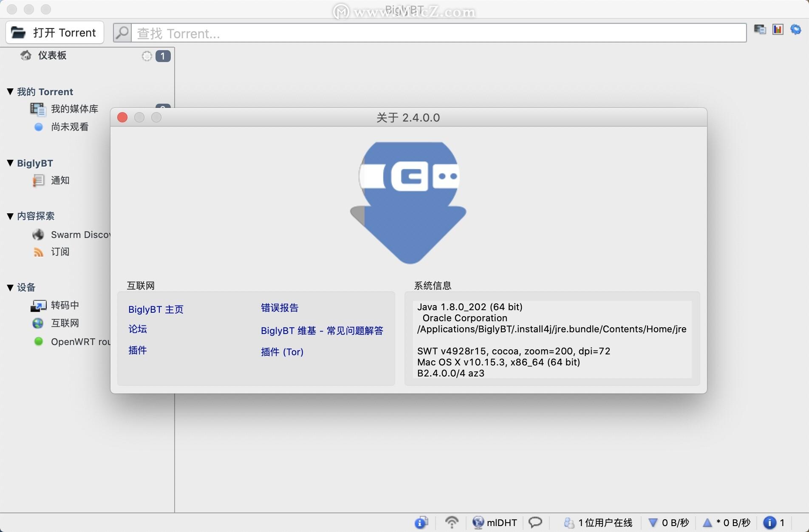This screenshot has height=532, width=809.
Task: Click the upload speed * 0 B/秒 indicator
Action: (x=727, y=522)
